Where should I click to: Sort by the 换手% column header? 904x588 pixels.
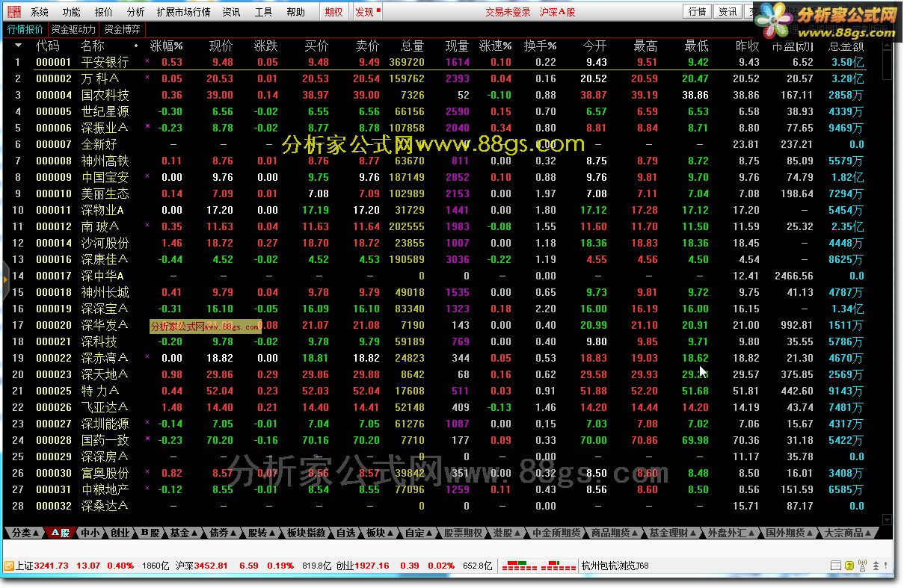[540, 46]
